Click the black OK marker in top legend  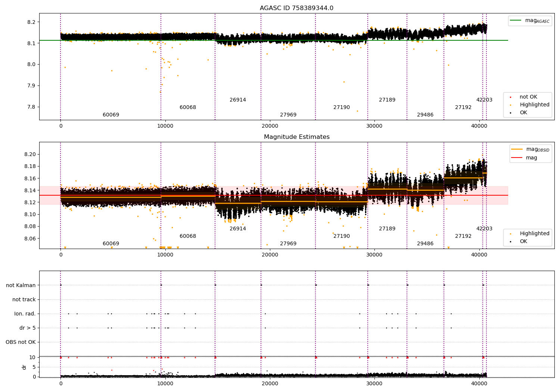(x=511, y=113)
